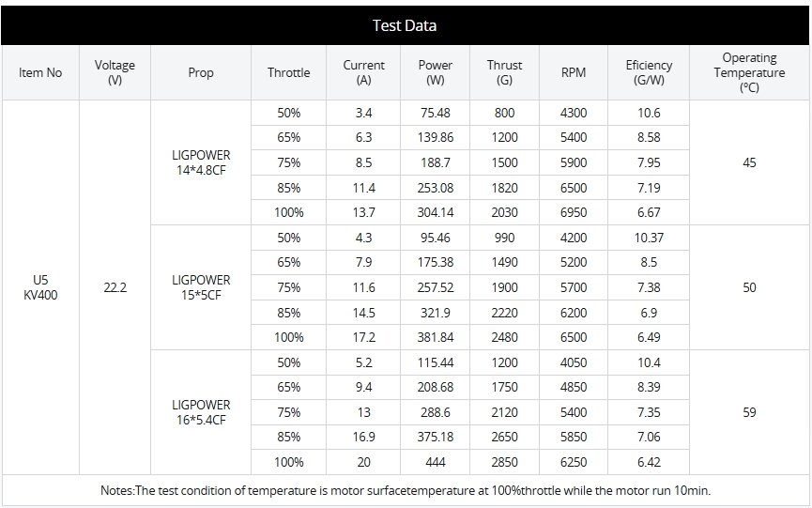Click the Throttle column header

coord(288,72)
